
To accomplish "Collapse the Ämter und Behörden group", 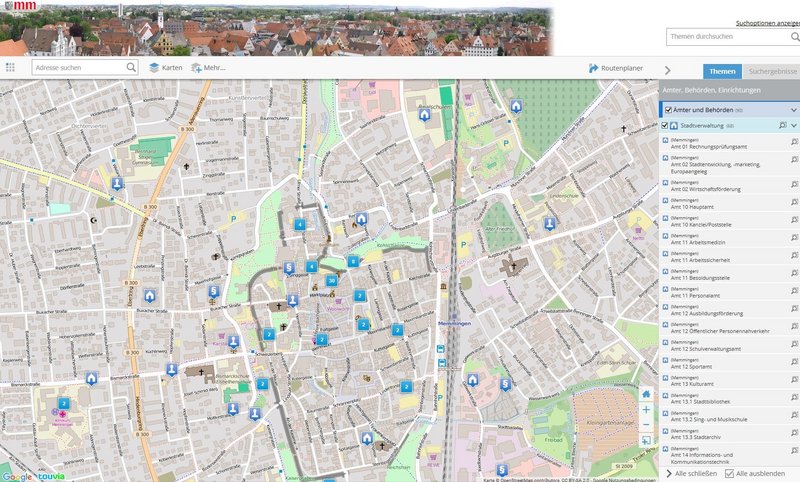I will point(794,109).
